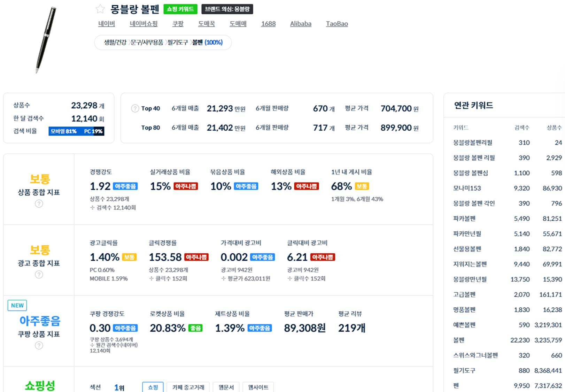Open help icon under 광고 종합 지표
Screen dimensions: 565x392
(x=39, y=275)
